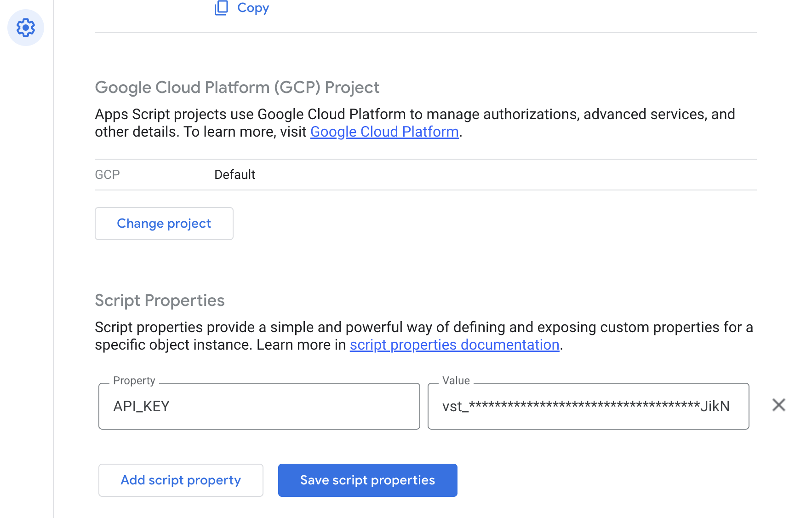The image size is (812, 518).
Task: Select Google Cloud Platform (GCP) Project heading
Action: click(237, 87)
